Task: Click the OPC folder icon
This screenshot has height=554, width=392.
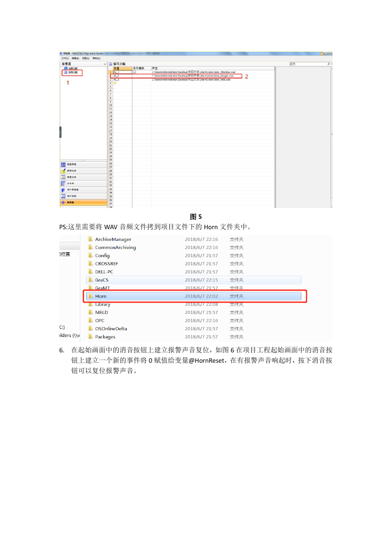Action: 90,320
